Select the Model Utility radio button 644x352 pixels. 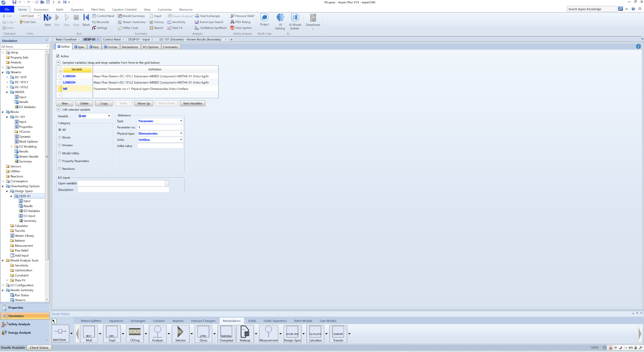60,153
